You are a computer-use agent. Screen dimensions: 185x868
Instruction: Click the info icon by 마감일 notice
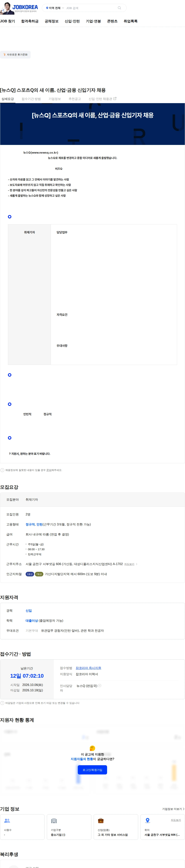[x=2, y=703]
